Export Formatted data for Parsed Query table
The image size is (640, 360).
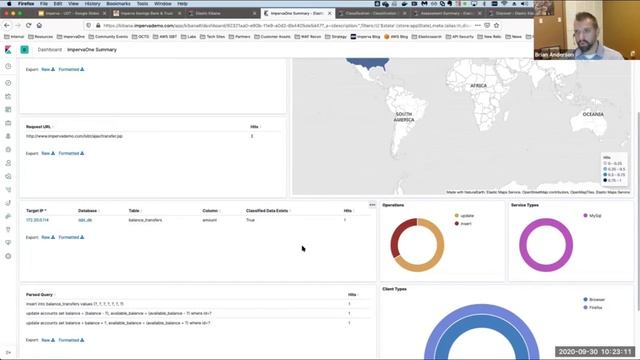[71, 340]
